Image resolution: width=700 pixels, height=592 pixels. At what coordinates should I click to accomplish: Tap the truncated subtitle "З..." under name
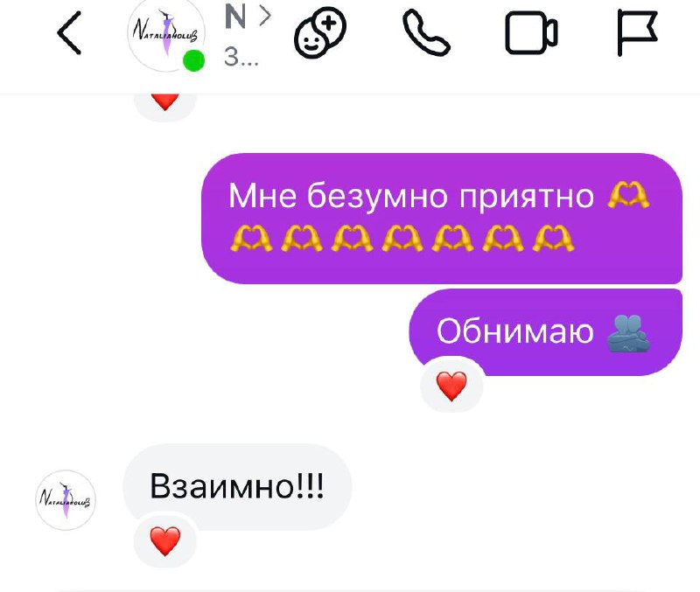(x=241, y=58)
